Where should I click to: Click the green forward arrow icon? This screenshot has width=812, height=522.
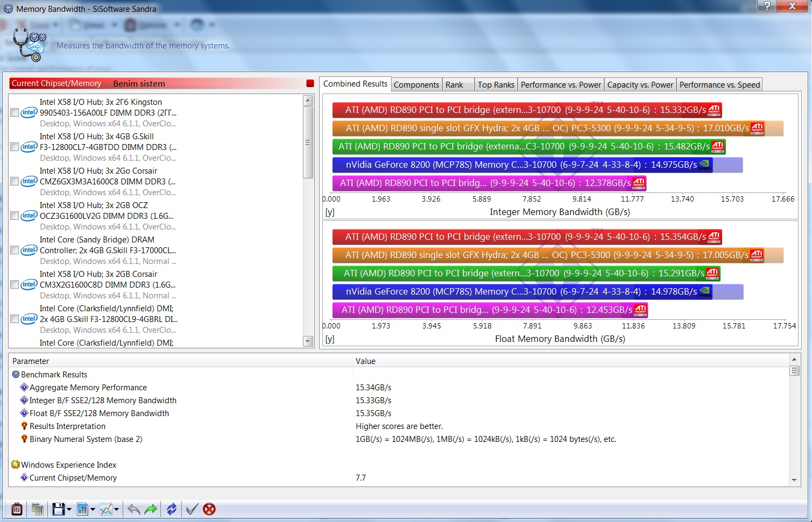click(x=151, y=509)
